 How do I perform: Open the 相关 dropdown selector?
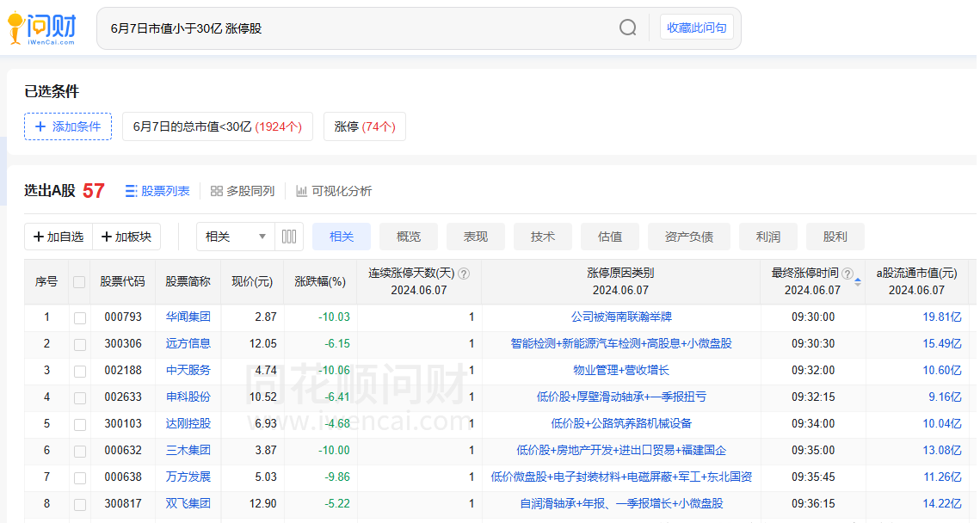pyautogui.click(x=235, y=237)
